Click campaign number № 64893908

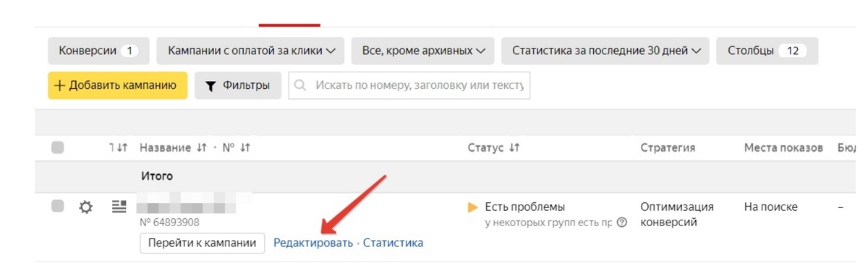(169, 223)
